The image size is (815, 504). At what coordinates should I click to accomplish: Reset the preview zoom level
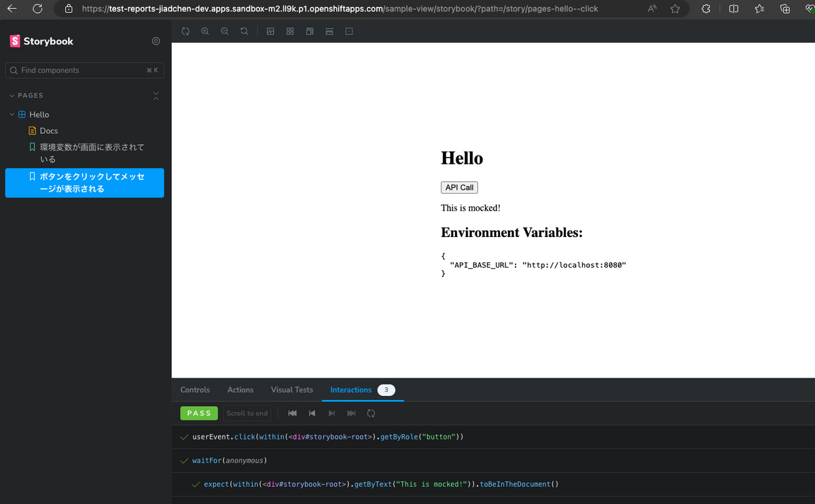pos(244,31)
